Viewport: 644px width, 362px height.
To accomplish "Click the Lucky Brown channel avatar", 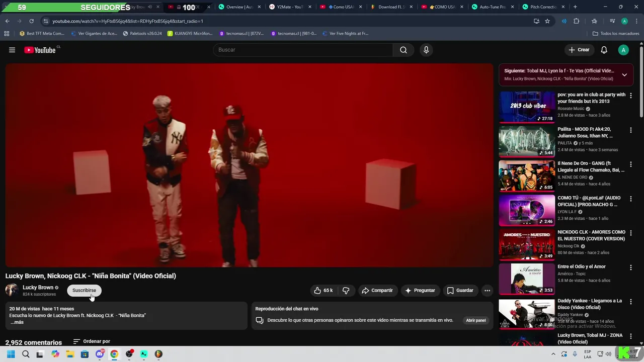I will pyautogui.click(x=12, y=290).
